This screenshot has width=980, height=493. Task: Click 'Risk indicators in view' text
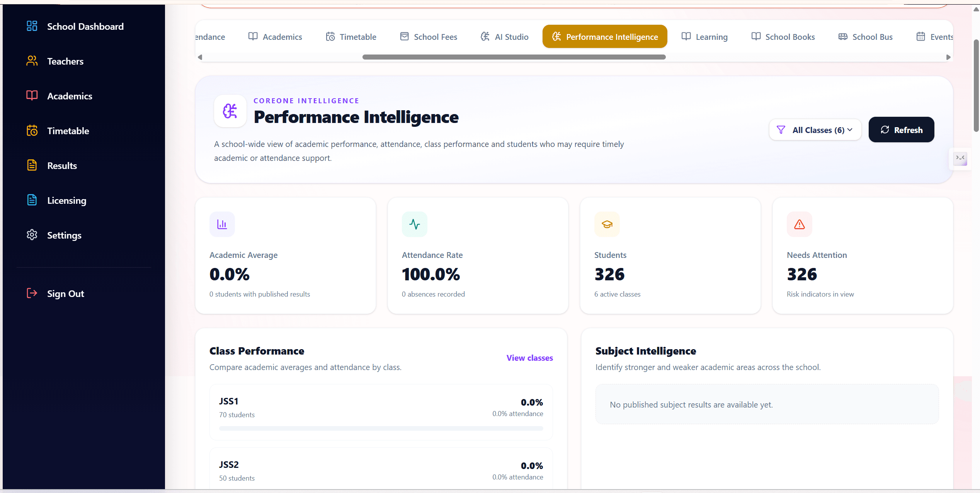(x=820, y=294)
